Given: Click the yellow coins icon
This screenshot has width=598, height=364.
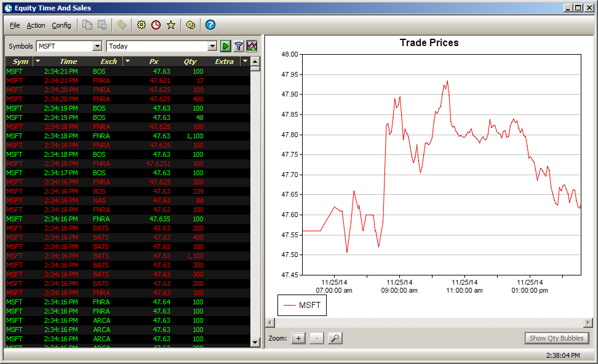Looking at the screenshot, I should tap(191, 25).
